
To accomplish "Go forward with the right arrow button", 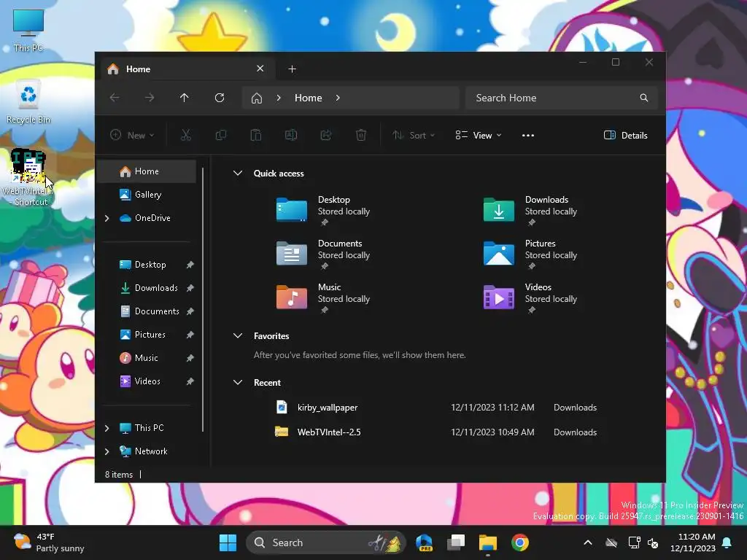I will coord(150,98).
